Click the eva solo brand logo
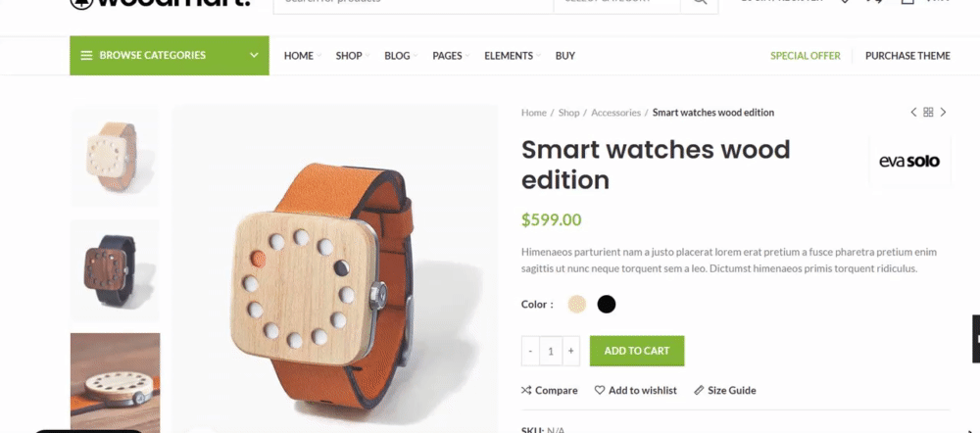The image size is (980, 433). coord(909,162)
